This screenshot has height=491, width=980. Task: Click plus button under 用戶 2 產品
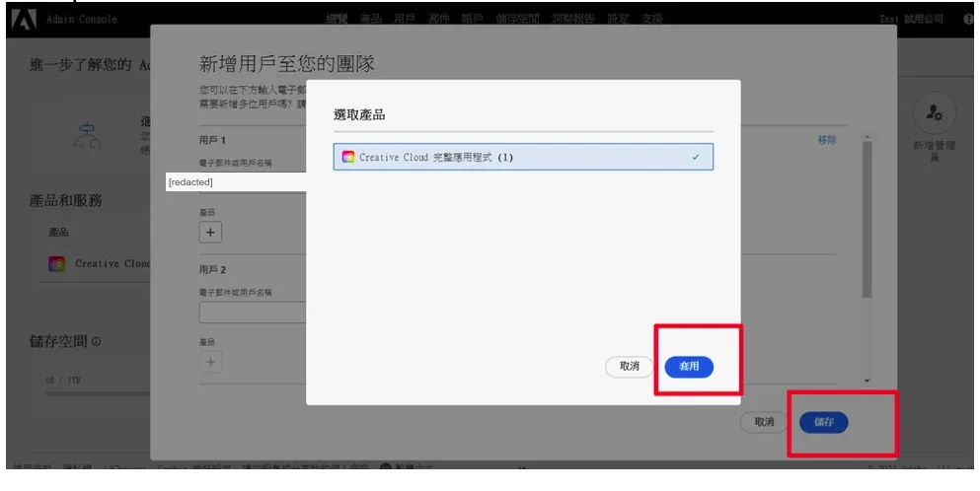(x=210, y=362)
